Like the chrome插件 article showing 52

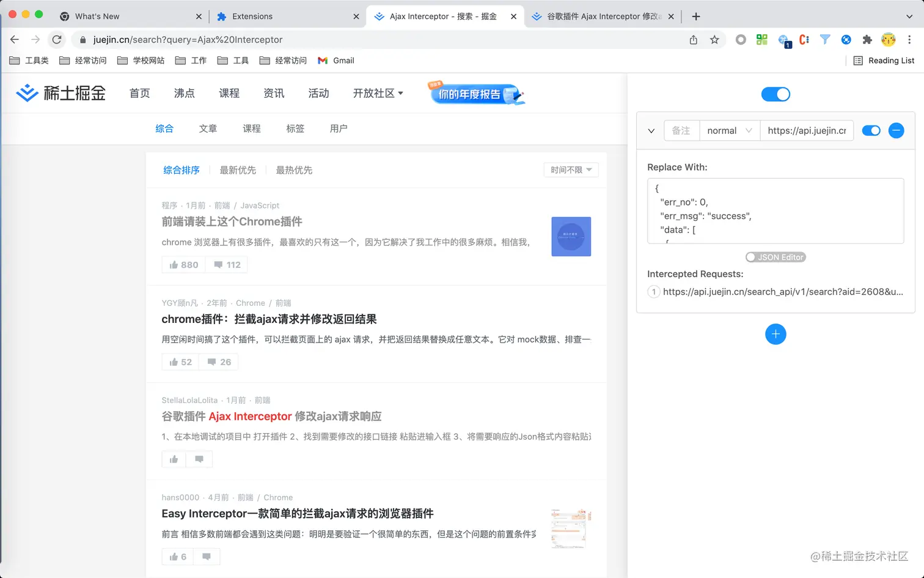point(180,362)
